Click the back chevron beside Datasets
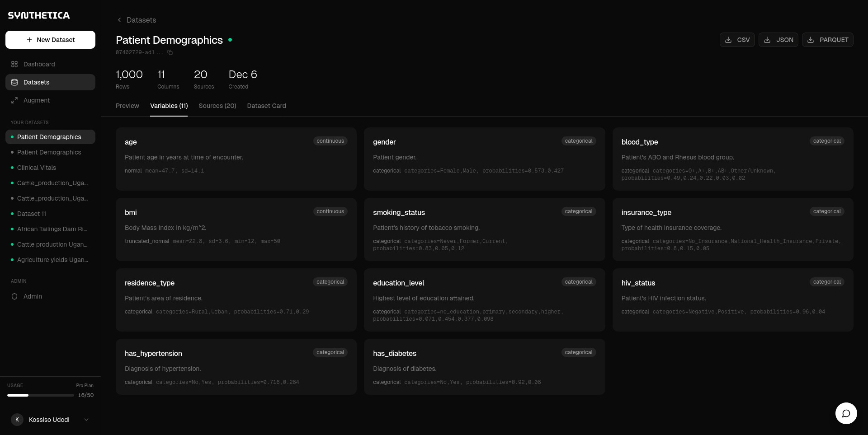 119,20
